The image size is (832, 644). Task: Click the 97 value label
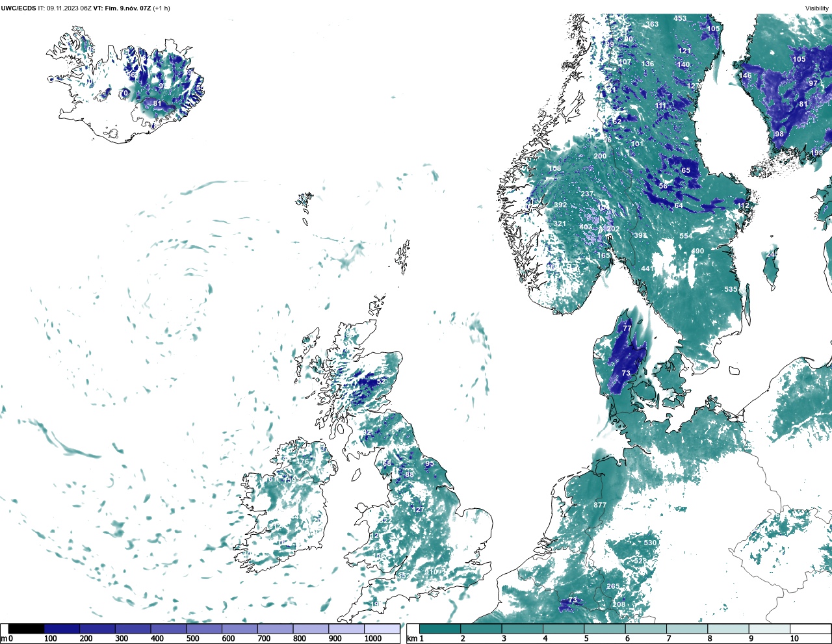813,83
